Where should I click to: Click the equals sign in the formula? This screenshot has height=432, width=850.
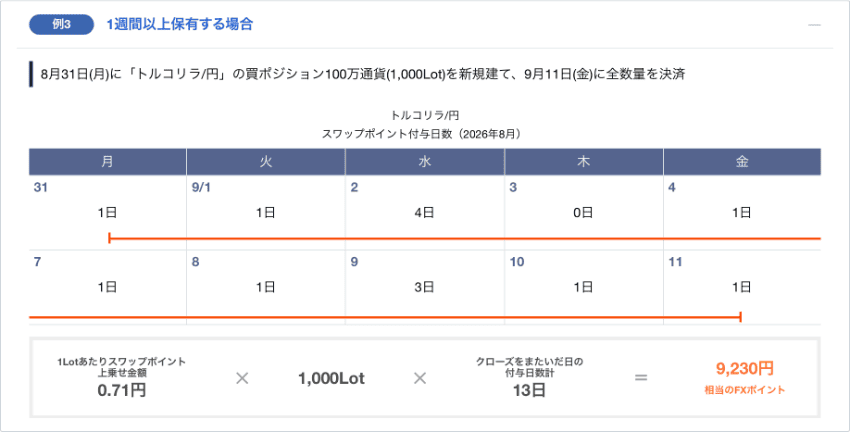641,377
